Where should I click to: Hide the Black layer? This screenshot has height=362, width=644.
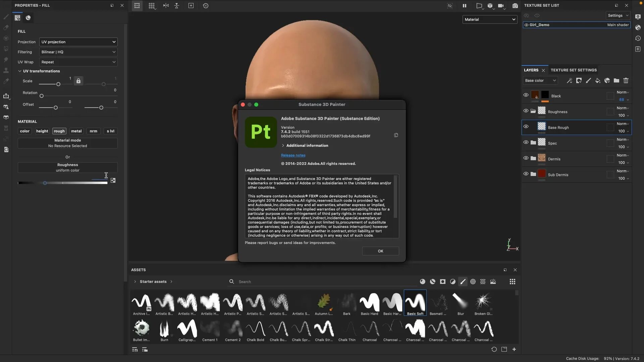tap(526, 95)
